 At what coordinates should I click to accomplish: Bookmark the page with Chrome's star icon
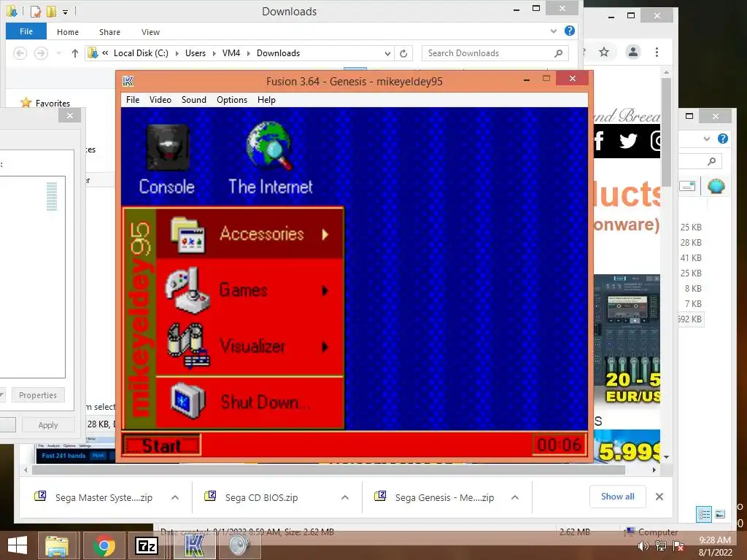pyautogui.click(x=604, y=52)
